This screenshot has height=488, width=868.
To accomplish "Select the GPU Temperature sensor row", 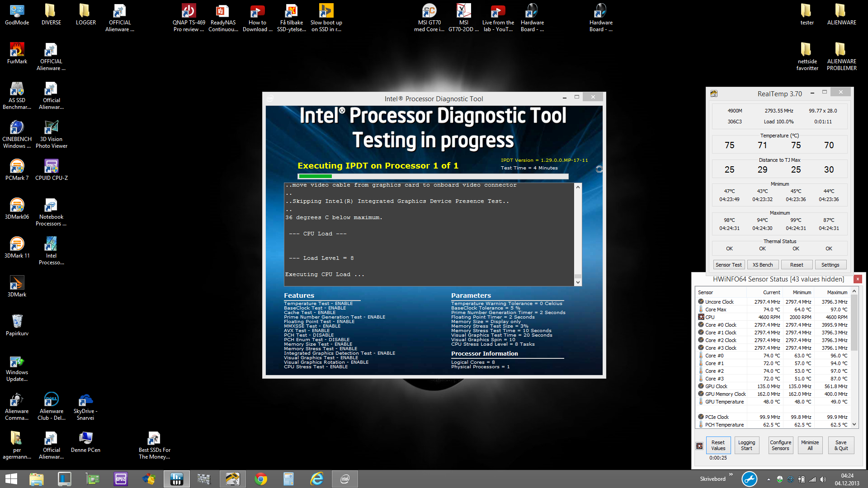I will [773, 402].
